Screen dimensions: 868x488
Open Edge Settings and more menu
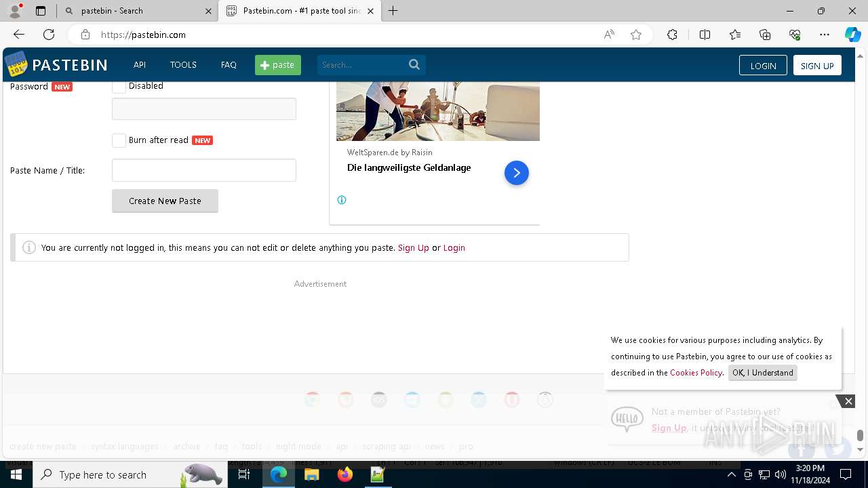coord(825,35)
